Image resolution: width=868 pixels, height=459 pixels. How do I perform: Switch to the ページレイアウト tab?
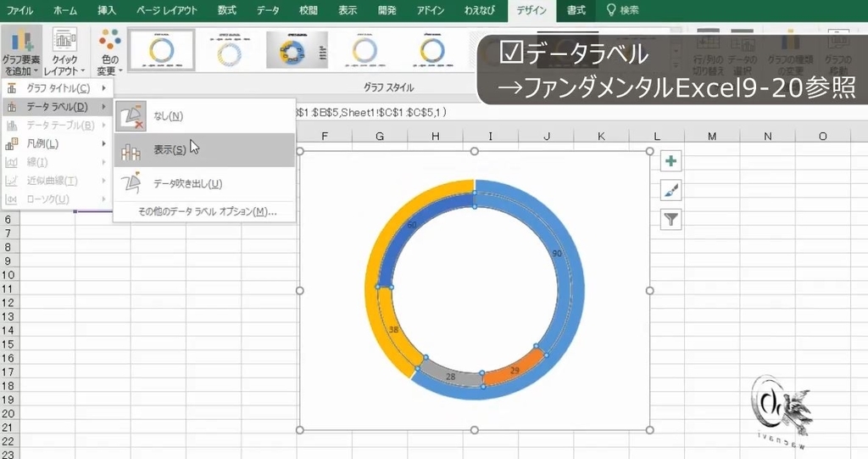pos(167,10)
